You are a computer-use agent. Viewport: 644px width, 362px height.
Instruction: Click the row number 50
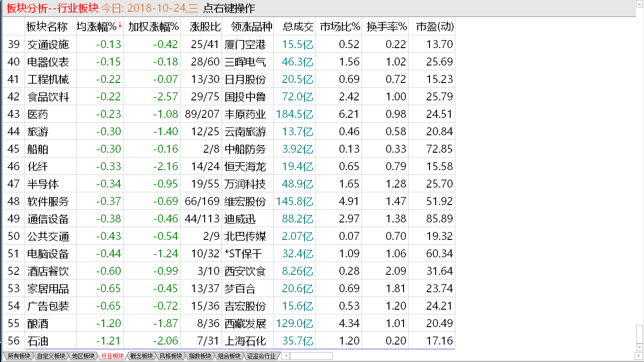coord(14,236)
